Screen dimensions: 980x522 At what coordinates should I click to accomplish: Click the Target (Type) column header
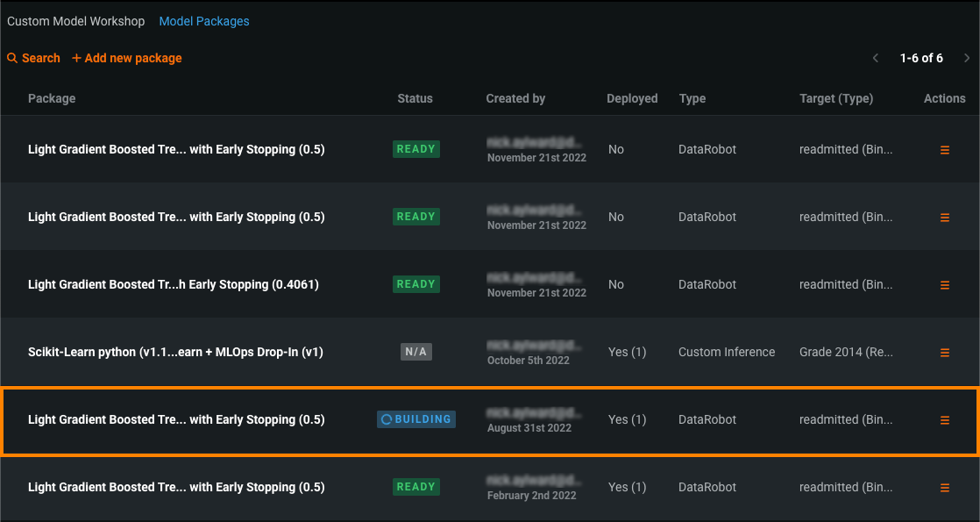(836, 98)
